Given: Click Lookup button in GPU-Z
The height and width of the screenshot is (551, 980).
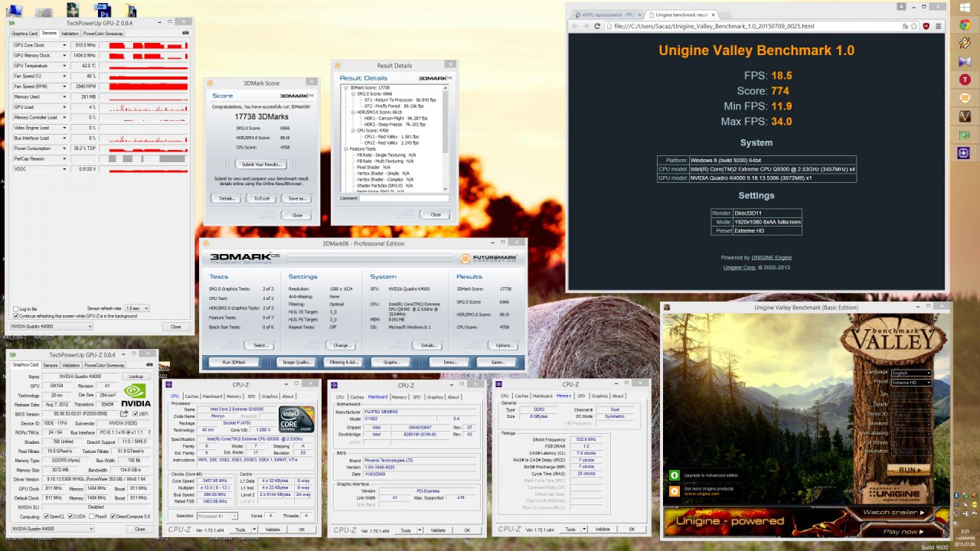Looking at the screenshot, I should click(x=136, y=377).
